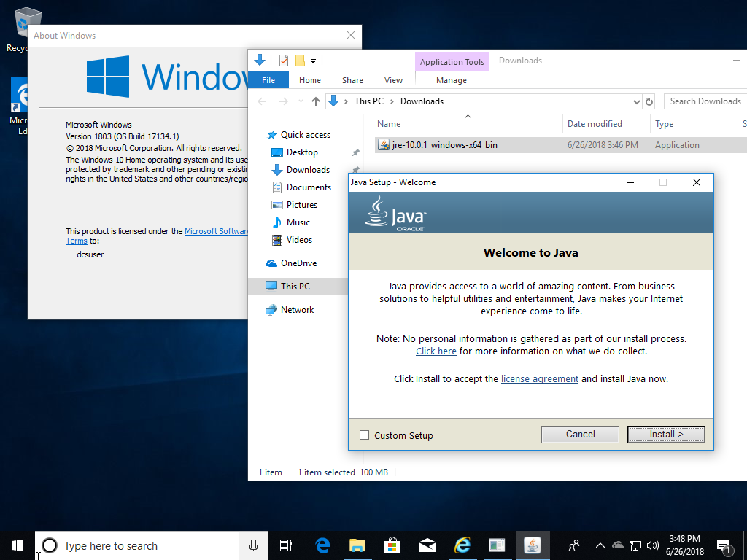747x560 pixels.
Task: Open Task View from the taskbar
Action: click(x=286, y=545)
